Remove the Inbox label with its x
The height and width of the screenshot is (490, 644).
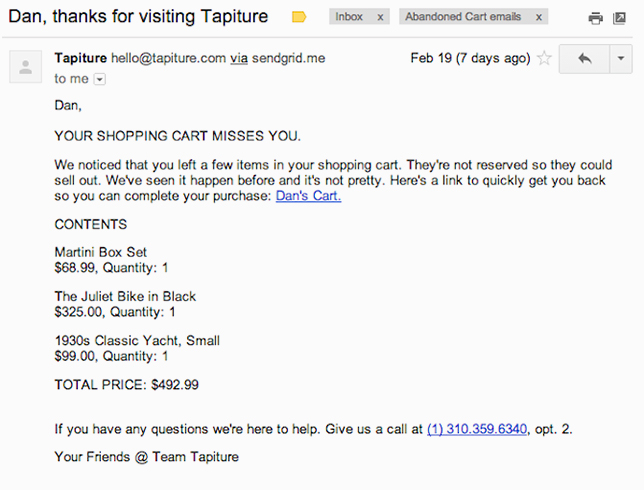pos(380,17)
